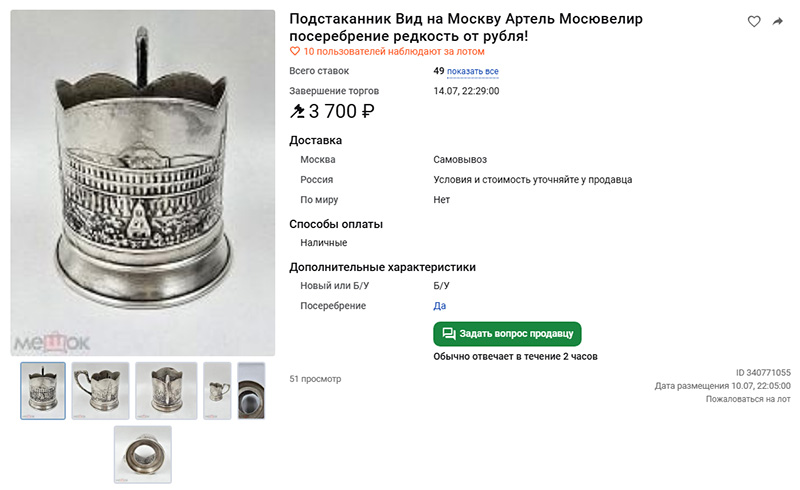Click the share arrow icon
The image size is (800, 490).
click(x=778, y=21)
